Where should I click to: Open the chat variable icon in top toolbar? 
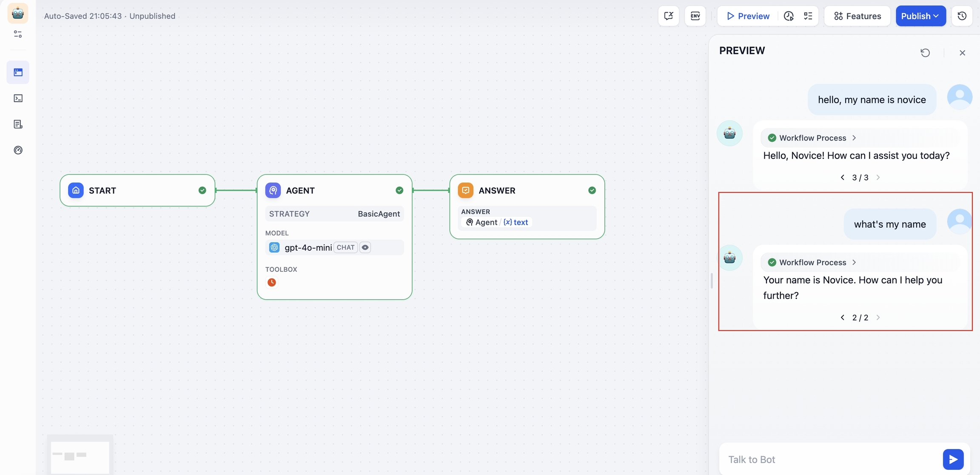click(x=668, y=16)
